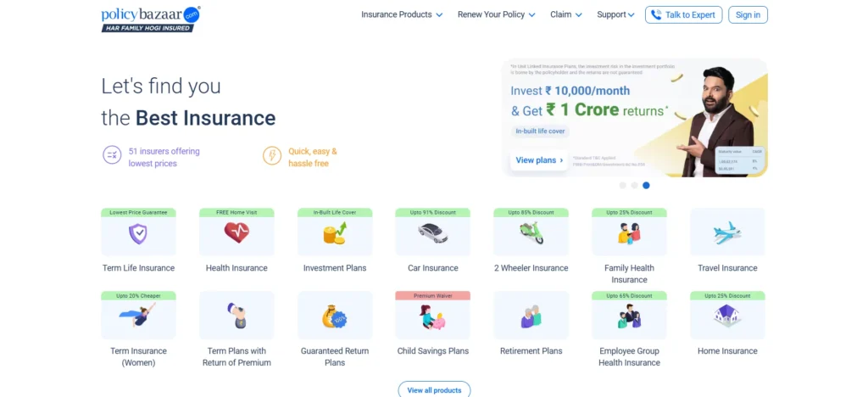Click the FREE Home Visit tag
868x397 pixels.
[236, 213]
